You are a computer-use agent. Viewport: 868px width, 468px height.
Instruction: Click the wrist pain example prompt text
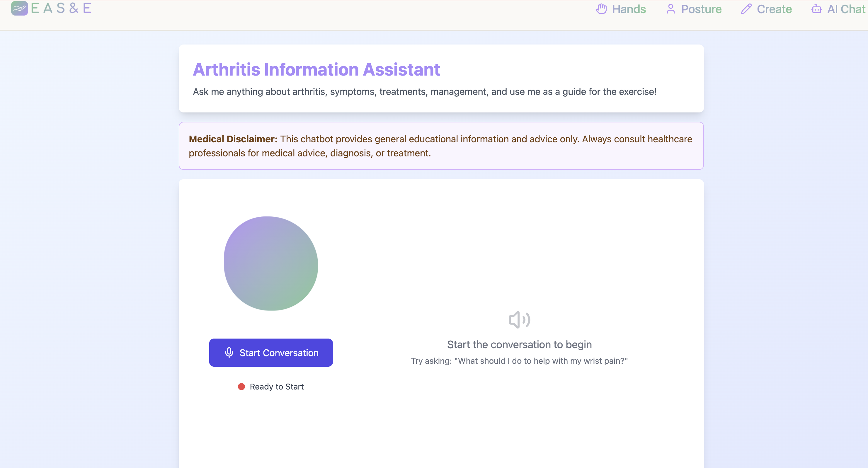[x=519, y=361]
